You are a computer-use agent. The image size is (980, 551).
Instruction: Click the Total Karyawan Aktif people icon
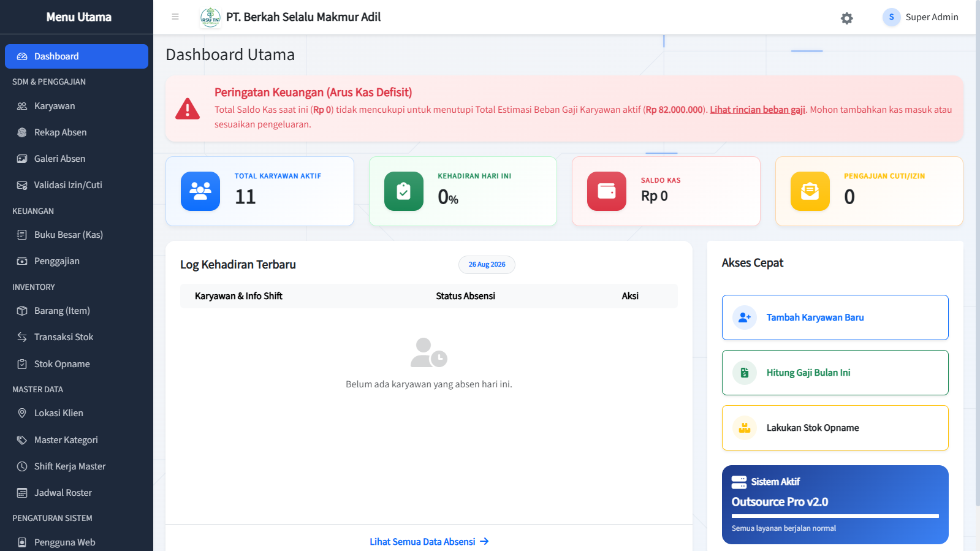click(200, 191)
